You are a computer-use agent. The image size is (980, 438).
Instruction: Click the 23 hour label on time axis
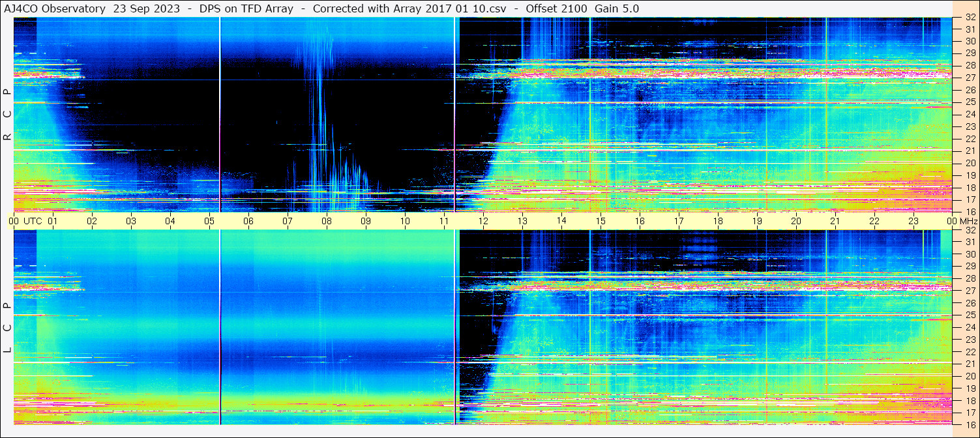coord(913,221)
